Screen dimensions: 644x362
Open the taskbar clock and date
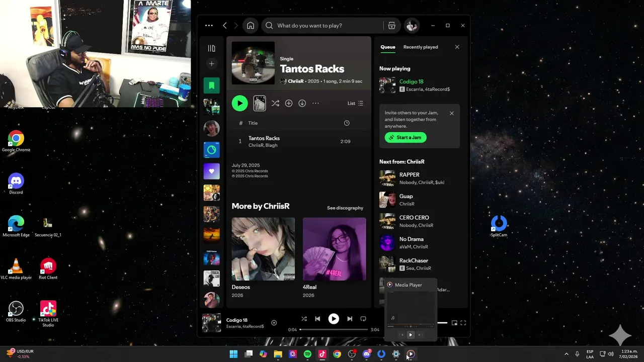pos(628,354)
